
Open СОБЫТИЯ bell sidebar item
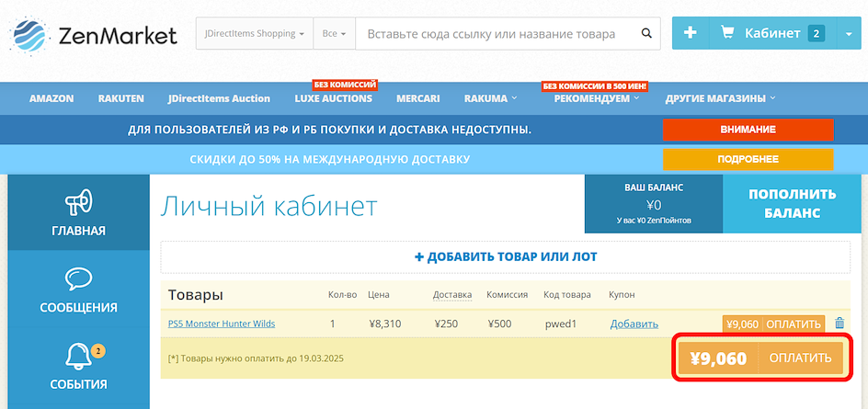click(x=78, y=367)
